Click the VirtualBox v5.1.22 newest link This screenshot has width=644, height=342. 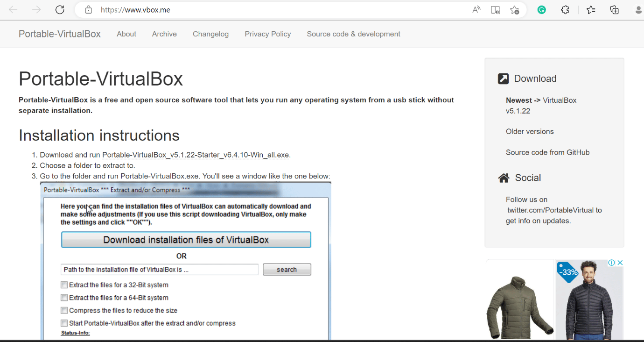coord(541,106)
